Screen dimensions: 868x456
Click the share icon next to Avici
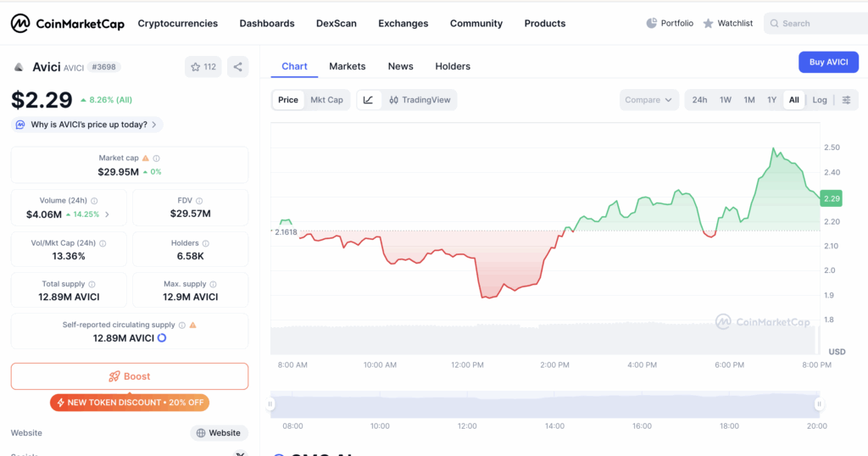[x=238, y=67]
